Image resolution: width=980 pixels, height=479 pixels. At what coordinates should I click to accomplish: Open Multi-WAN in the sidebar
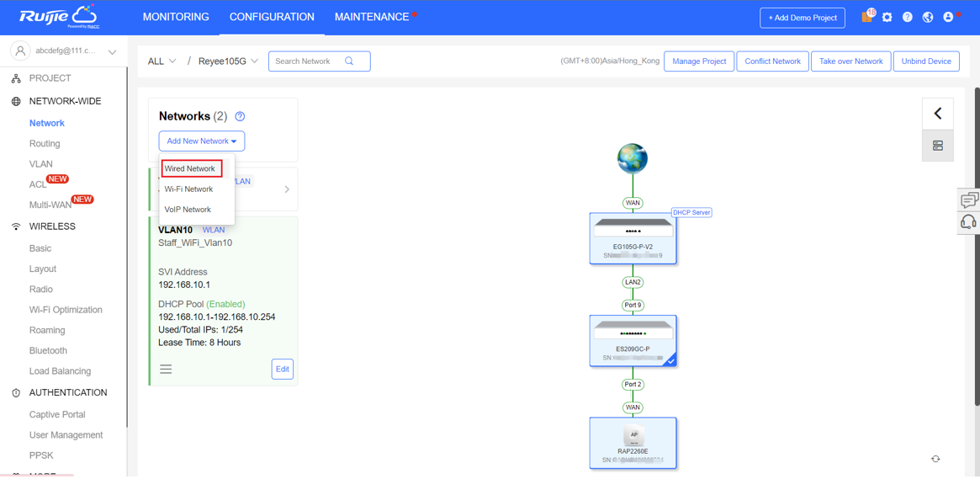(50, 205)
